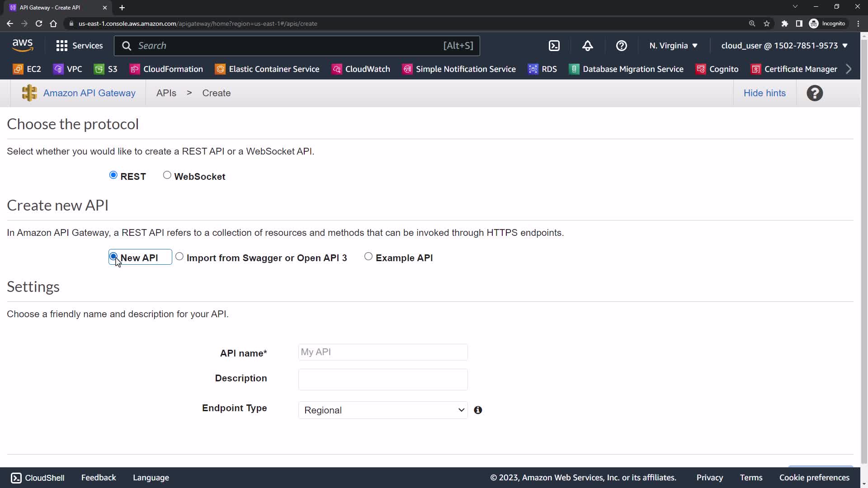Open the Amazon API Gateway home link
This screenshot has height=488, width=868.
(x=89, y=93)
